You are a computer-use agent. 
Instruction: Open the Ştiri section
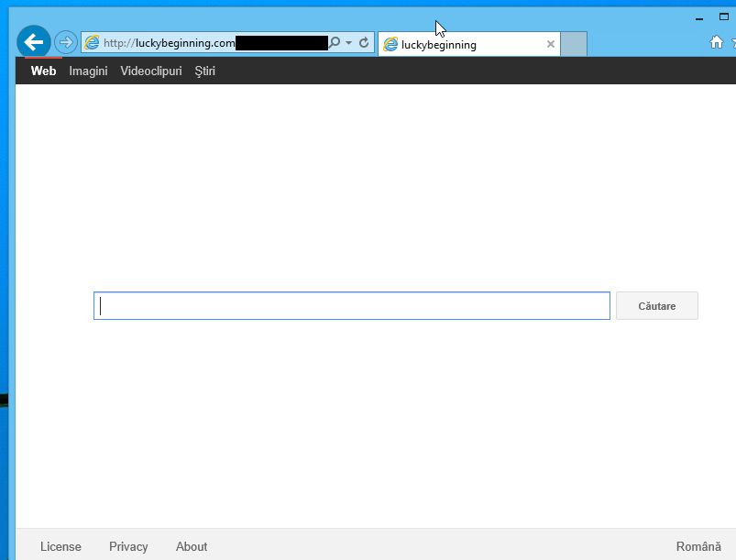point(204,71)
